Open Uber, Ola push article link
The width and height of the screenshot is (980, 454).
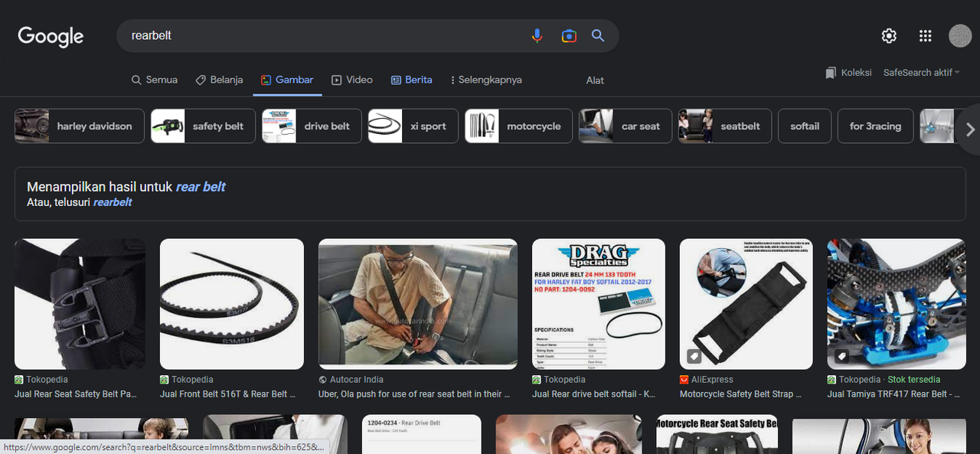pyautogui.click(x=414, y=394)
